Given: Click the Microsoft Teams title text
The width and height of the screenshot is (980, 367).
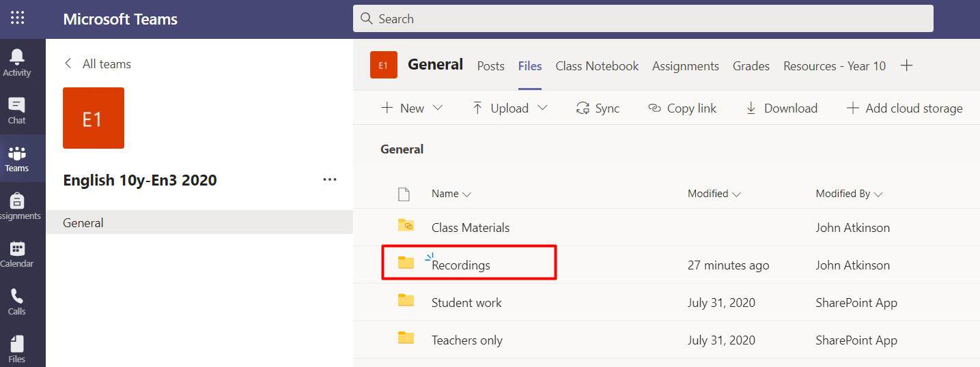Looking at the screenshot, I should (x=120, y=19).
